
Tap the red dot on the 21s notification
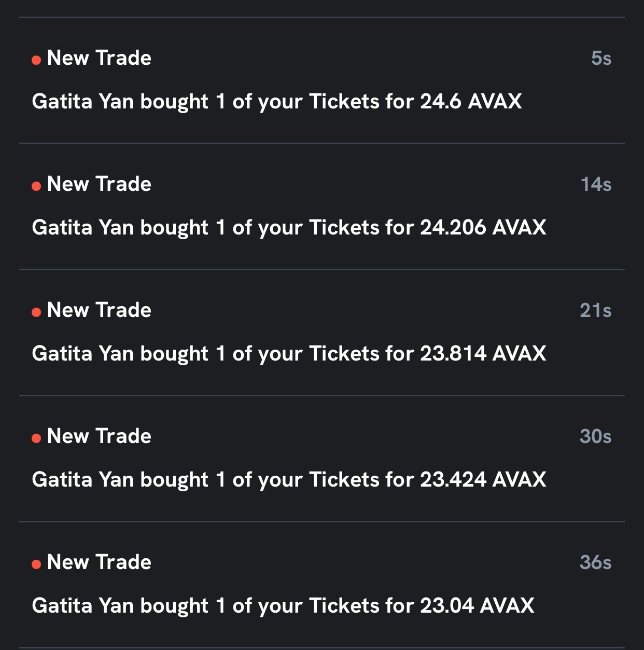36,312
